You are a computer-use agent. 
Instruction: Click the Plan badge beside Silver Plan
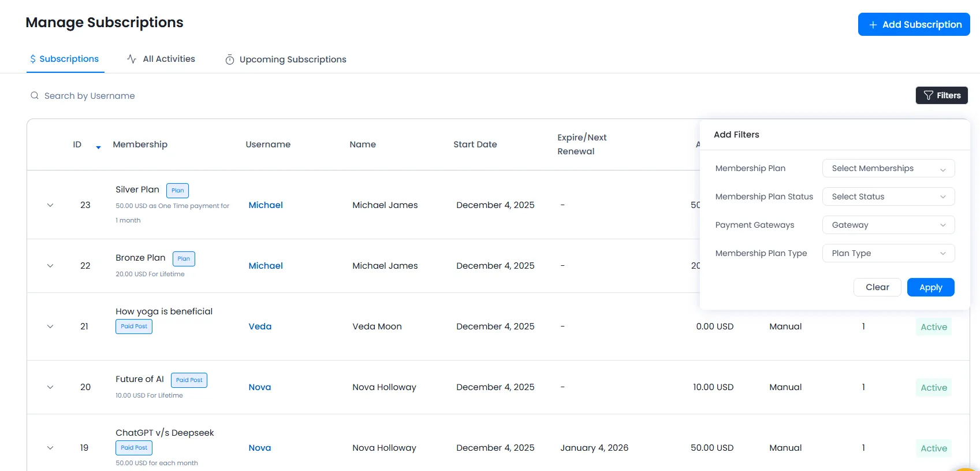click(177, 190)
